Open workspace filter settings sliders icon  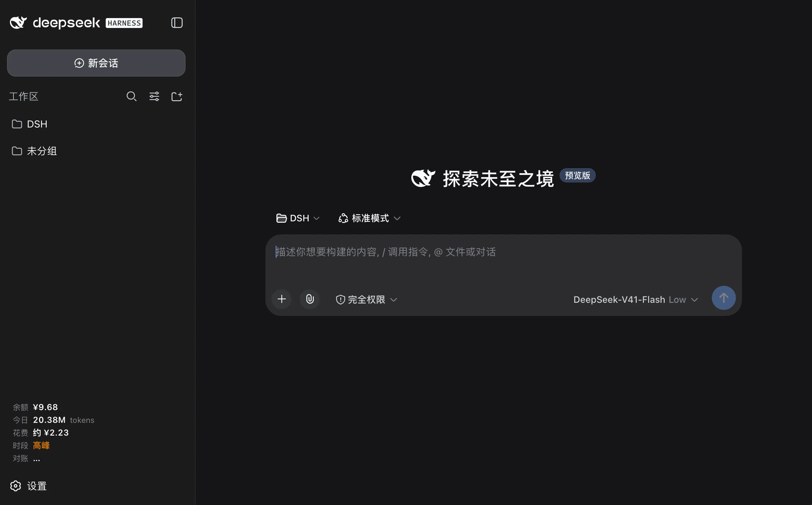[x=154, y=96]
